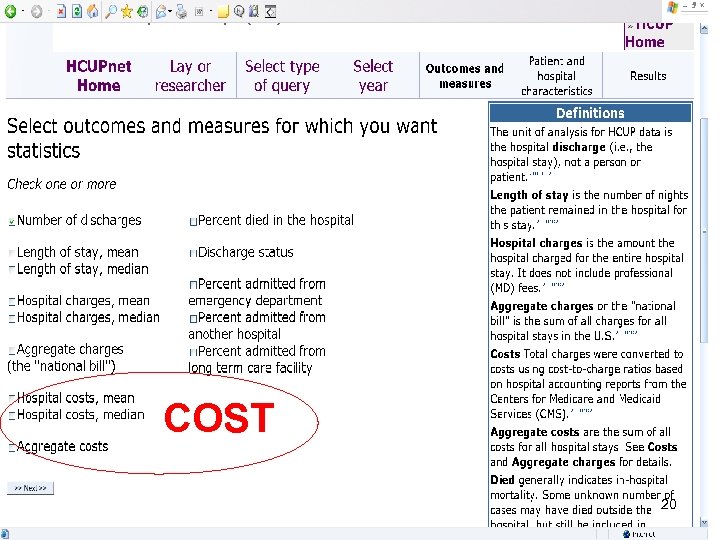The height and width of the screenshot is (540, 720).
Task: Tick the Hospital charges, mean checkbox
Action: pyautogui.click(x=12, y=302)
